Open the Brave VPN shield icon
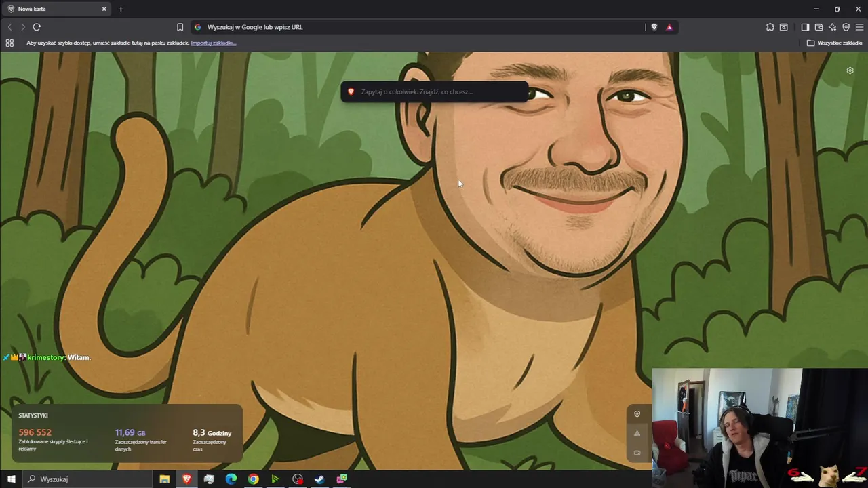Viewport: 868px width, 488px height. [x=846, y=27]
